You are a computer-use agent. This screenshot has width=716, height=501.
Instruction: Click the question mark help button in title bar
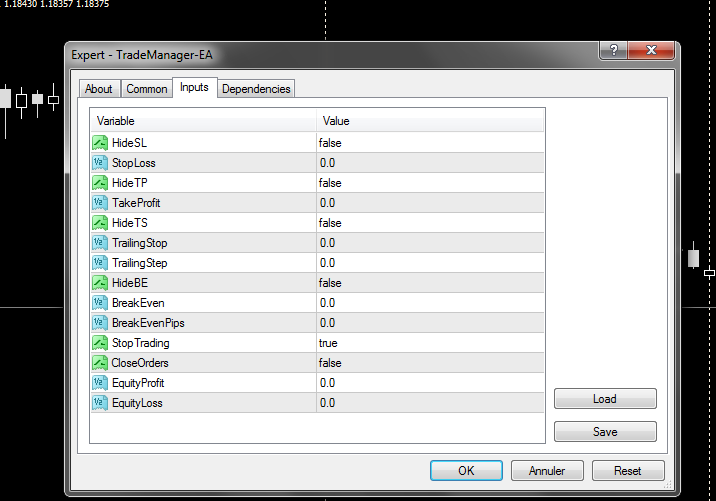(x=614, y=50)
